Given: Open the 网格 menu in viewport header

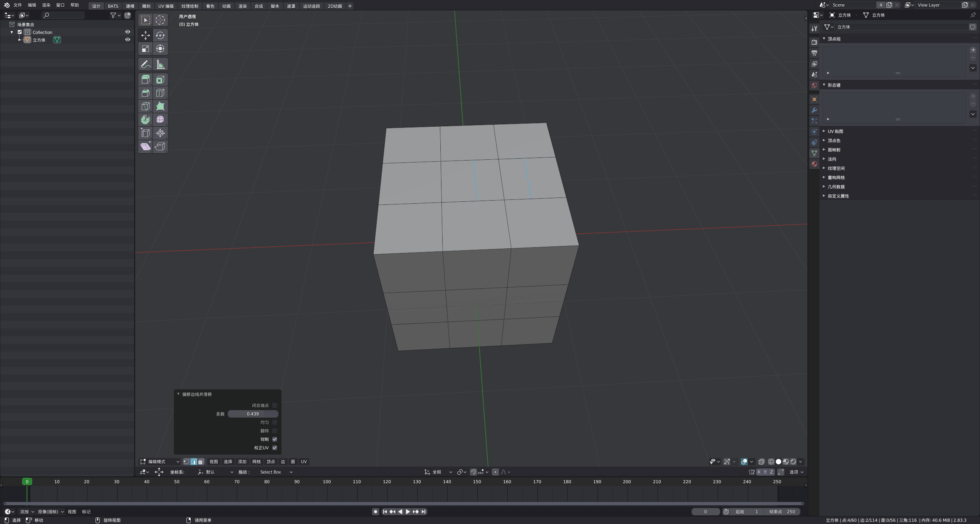Looking at the screenshot, I should 257,462.
